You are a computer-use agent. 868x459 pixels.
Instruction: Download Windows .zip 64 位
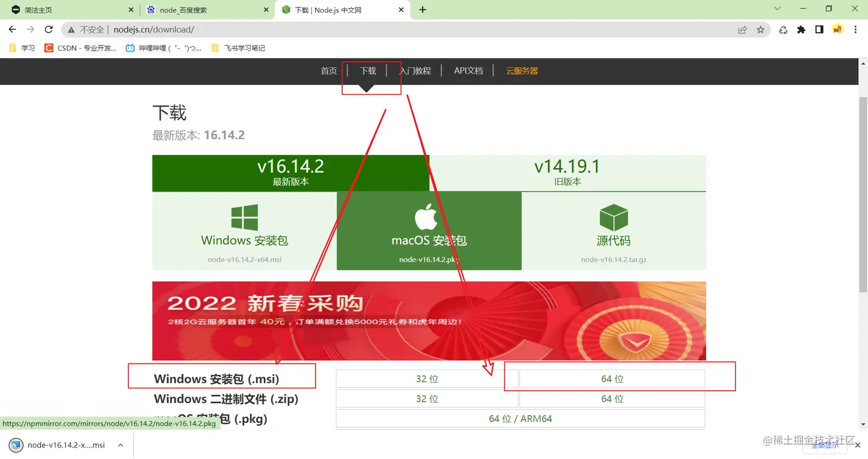(612, 399)
